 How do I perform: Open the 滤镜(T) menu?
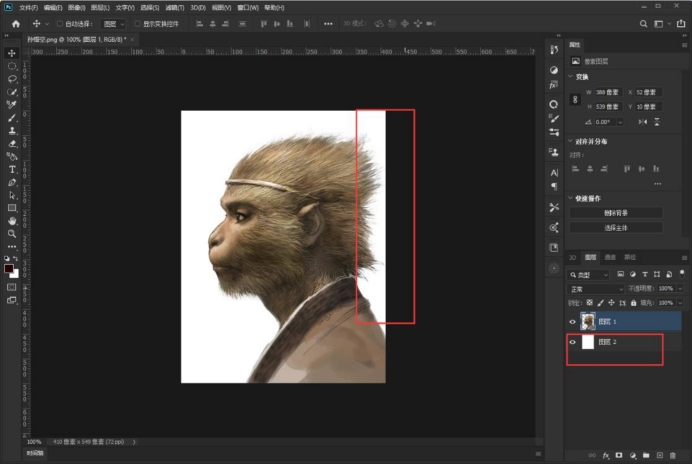coord(175,8)
